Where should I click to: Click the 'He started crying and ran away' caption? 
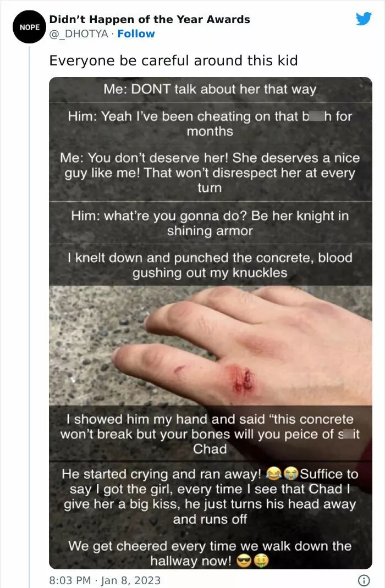(211, 496)
